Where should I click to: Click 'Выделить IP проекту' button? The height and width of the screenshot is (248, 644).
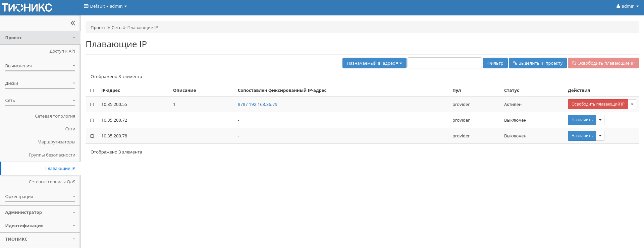(x=538, y=63)
